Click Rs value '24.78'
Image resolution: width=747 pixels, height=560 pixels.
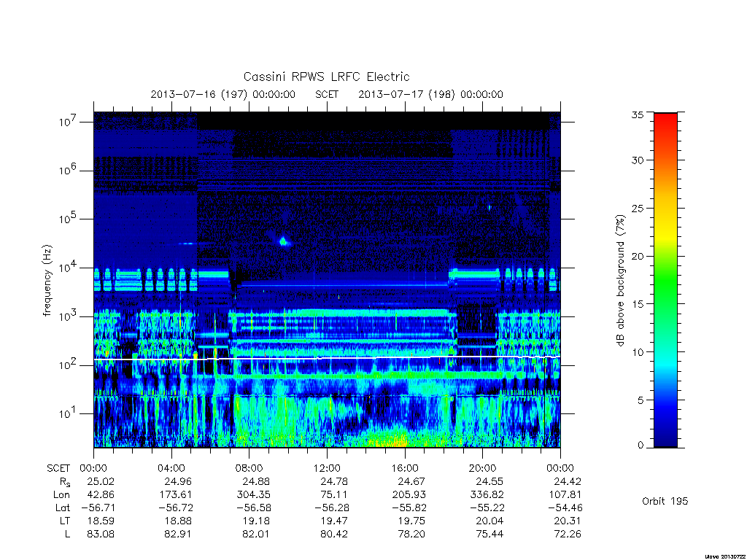tap(334, 481)
